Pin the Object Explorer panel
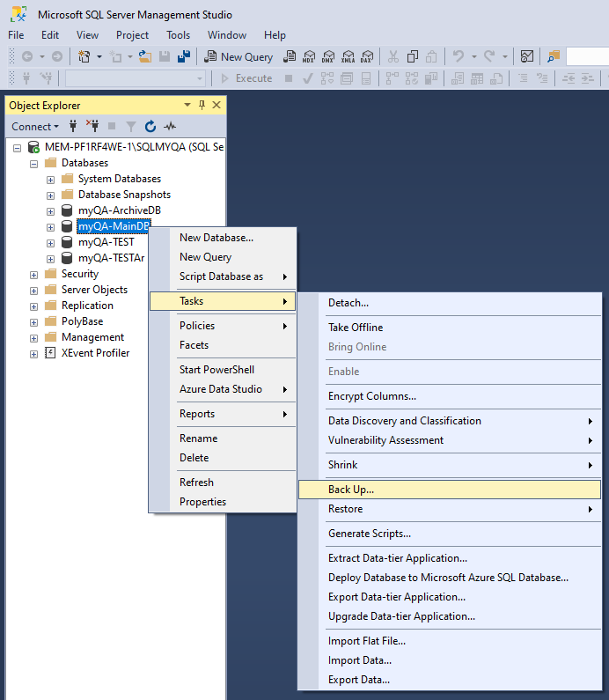This screenshot has width=609, height=700. 202,105
